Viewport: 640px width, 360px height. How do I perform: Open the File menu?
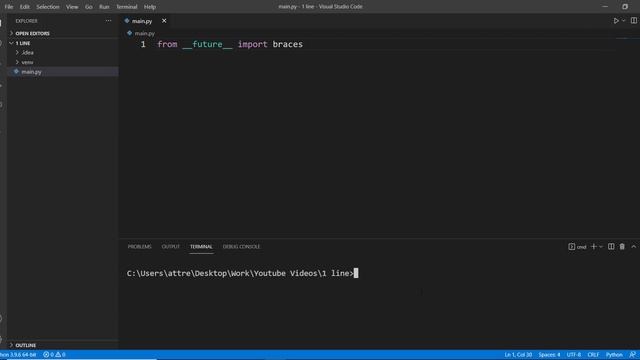coord(9,7)
